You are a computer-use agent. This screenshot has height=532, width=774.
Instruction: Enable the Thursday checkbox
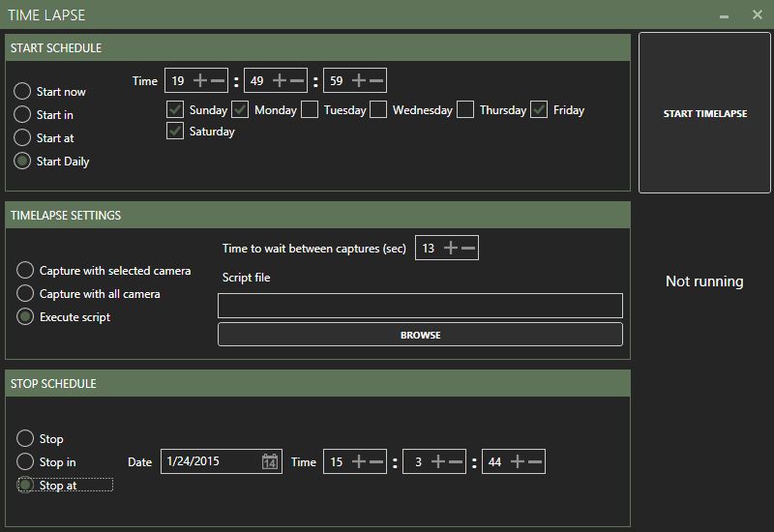(465, 109)
